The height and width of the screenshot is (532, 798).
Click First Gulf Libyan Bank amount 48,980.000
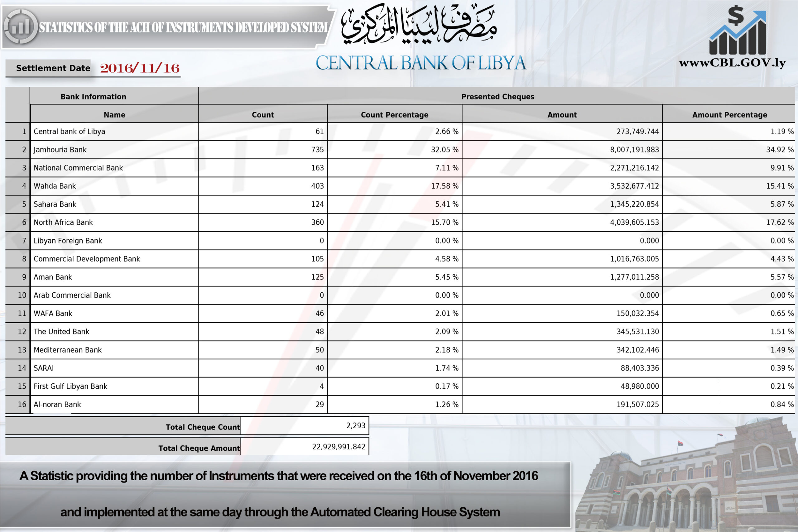(x=640, y=386)
